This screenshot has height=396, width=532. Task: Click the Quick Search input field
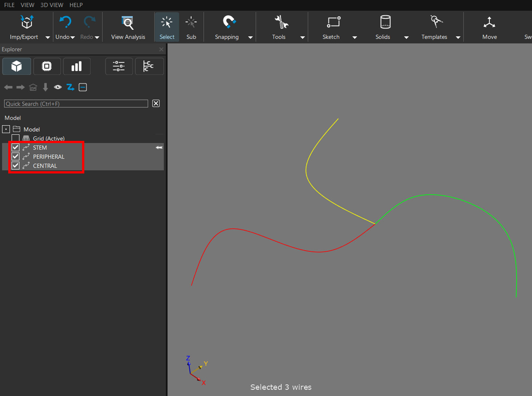pyautogui.click(x=76, y=104)
